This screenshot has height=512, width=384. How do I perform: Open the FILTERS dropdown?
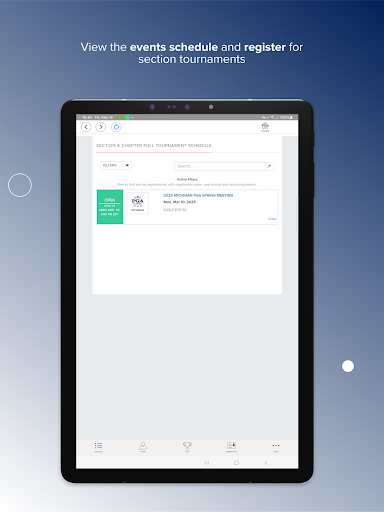coord(116,165)
